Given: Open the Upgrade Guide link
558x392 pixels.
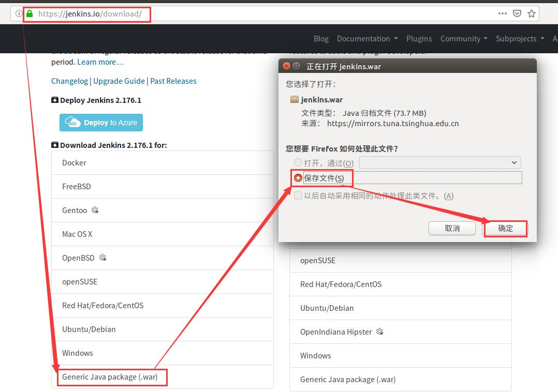Looking at the screenshot, I should [119, 81].
